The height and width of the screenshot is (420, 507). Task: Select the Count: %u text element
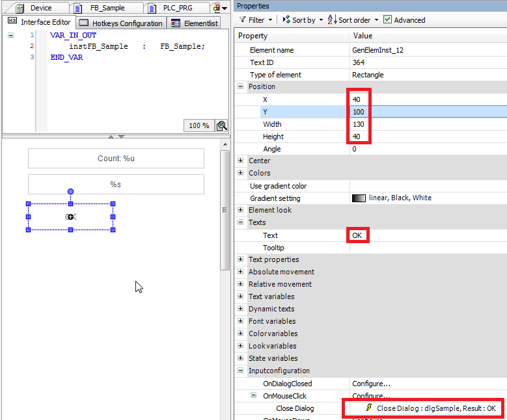click(x=116, y=159)
